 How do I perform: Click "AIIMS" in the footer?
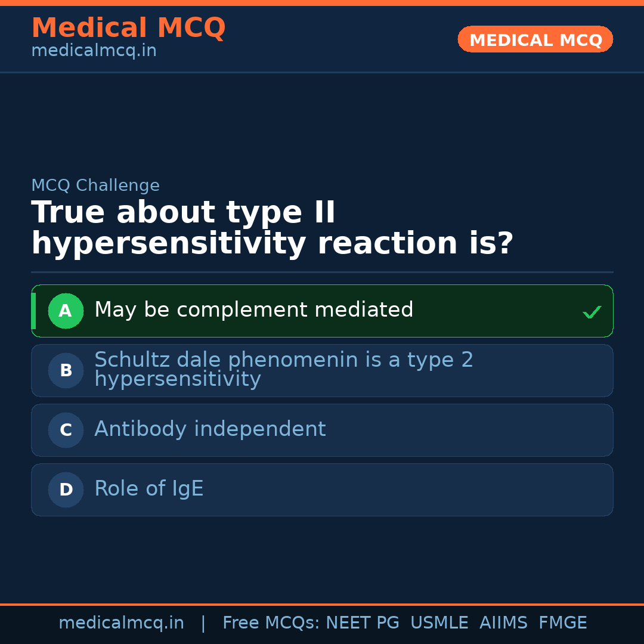(503, 623)
